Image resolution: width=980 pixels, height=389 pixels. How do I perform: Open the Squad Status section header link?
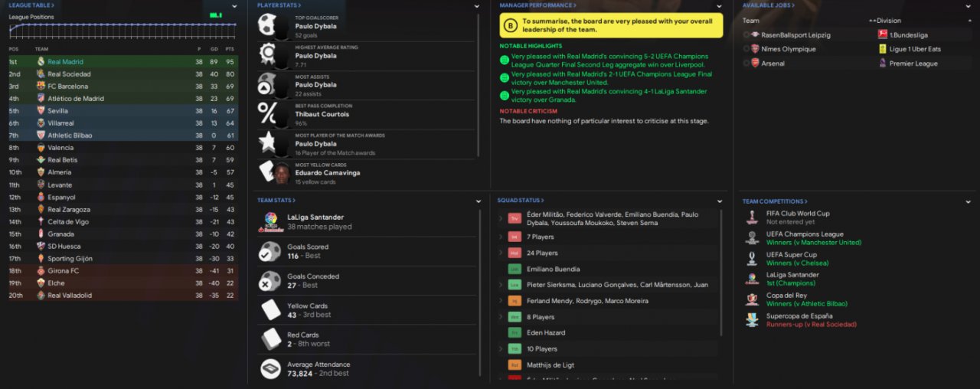[521, 201]
